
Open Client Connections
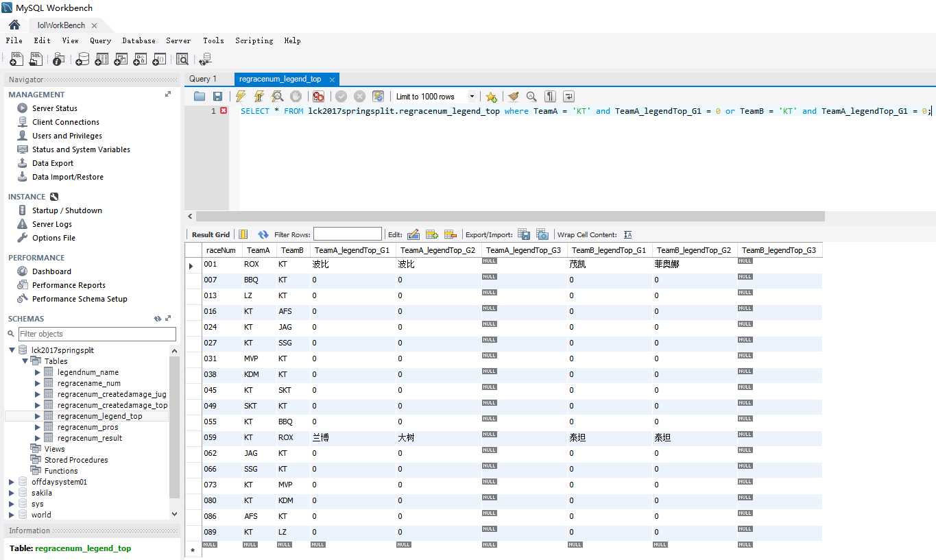coord(65,122)
